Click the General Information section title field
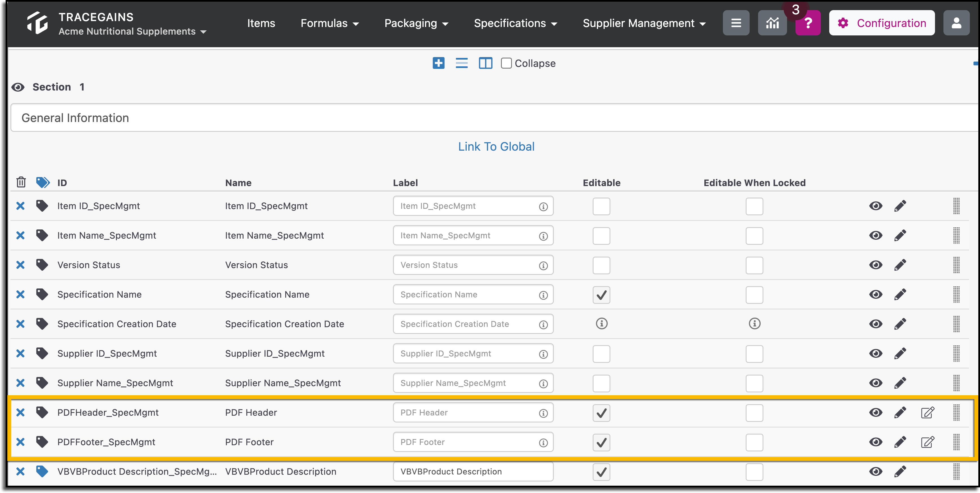This screenshot has height=493, width=980. 494,118
